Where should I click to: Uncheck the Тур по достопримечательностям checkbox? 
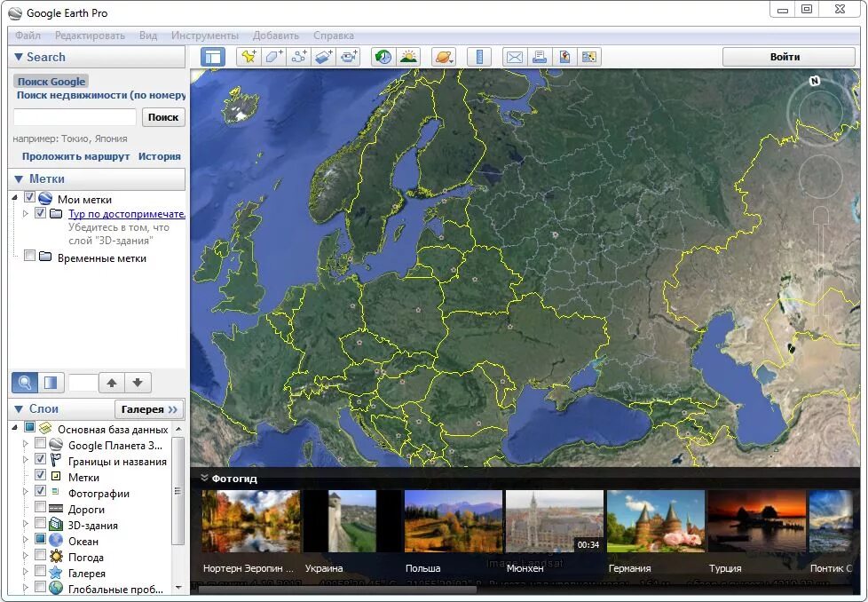(x=40, y=213)
